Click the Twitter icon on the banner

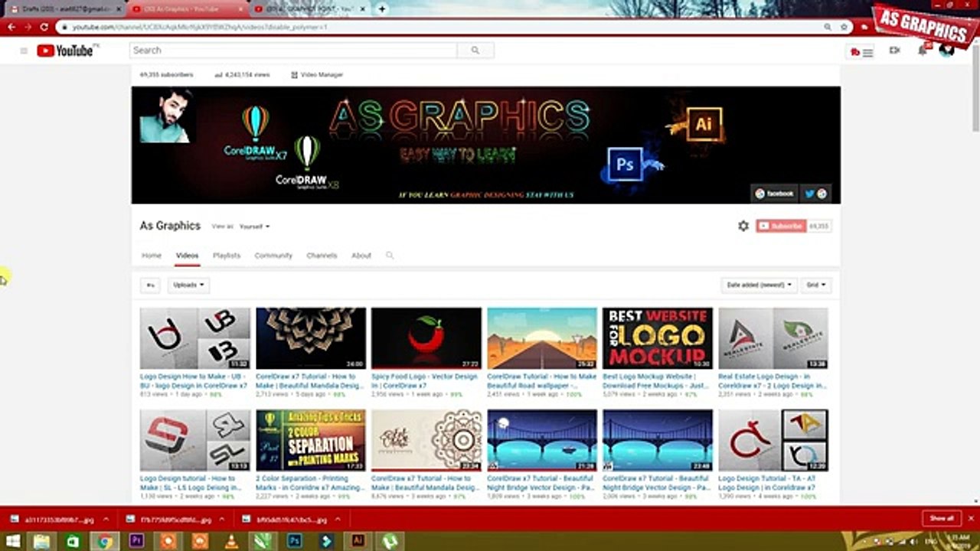click(x=809, y=194)
